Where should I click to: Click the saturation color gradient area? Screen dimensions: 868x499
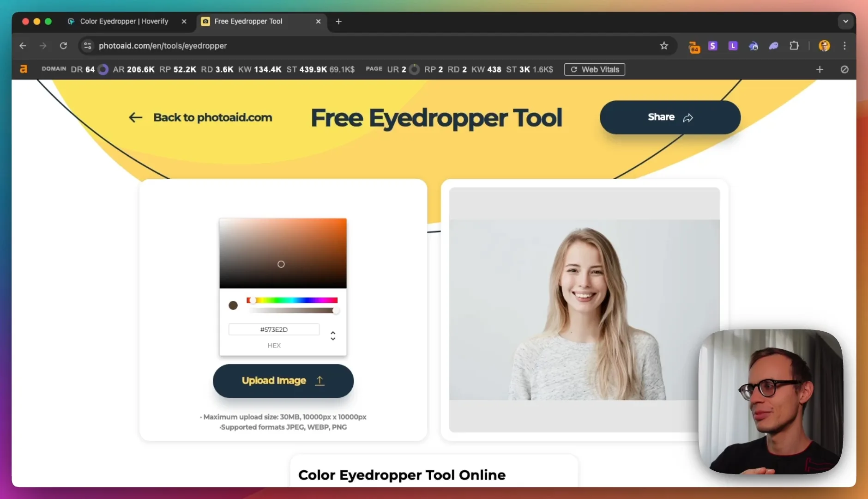(x=283, y=253)
